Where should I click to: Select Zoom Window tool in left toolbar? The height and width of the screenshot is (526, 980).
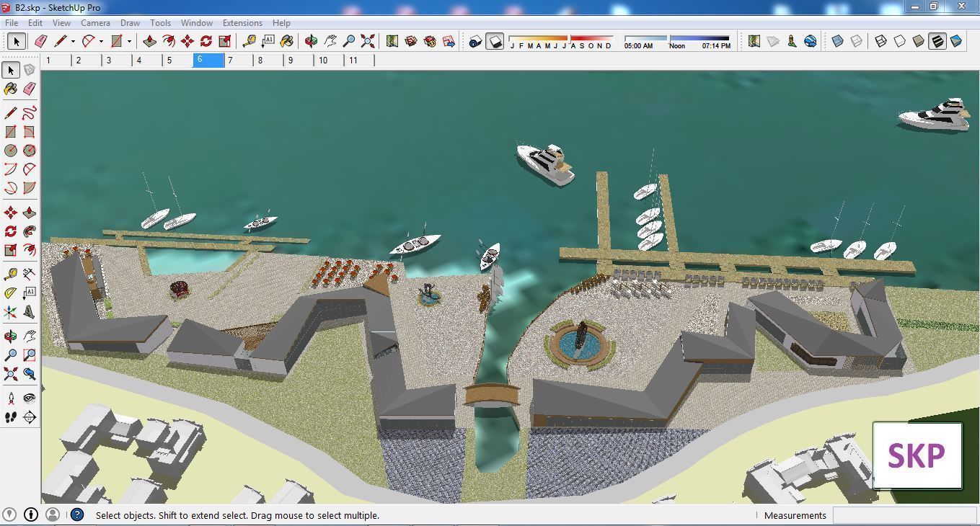tap(30, 355)
